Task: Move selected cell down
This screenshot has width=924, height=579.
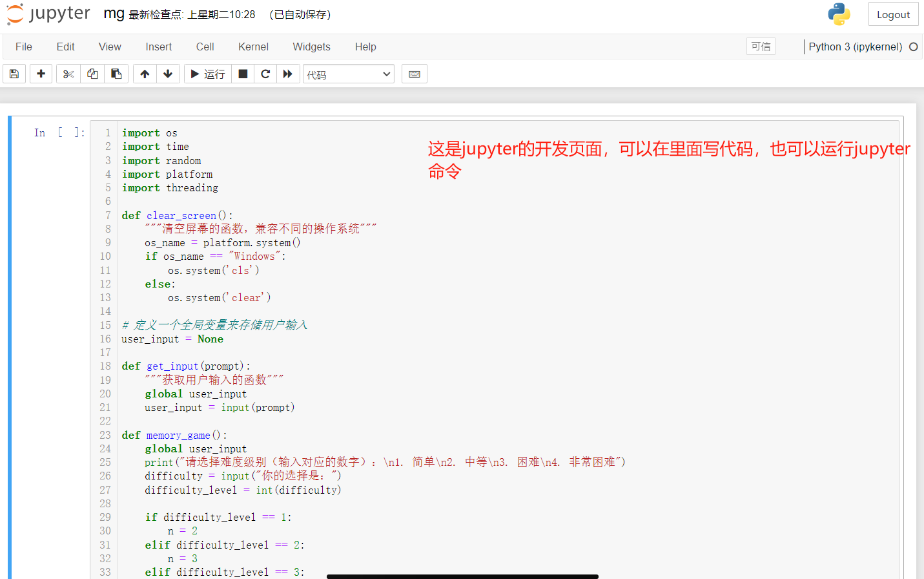Action: [168, 74]
